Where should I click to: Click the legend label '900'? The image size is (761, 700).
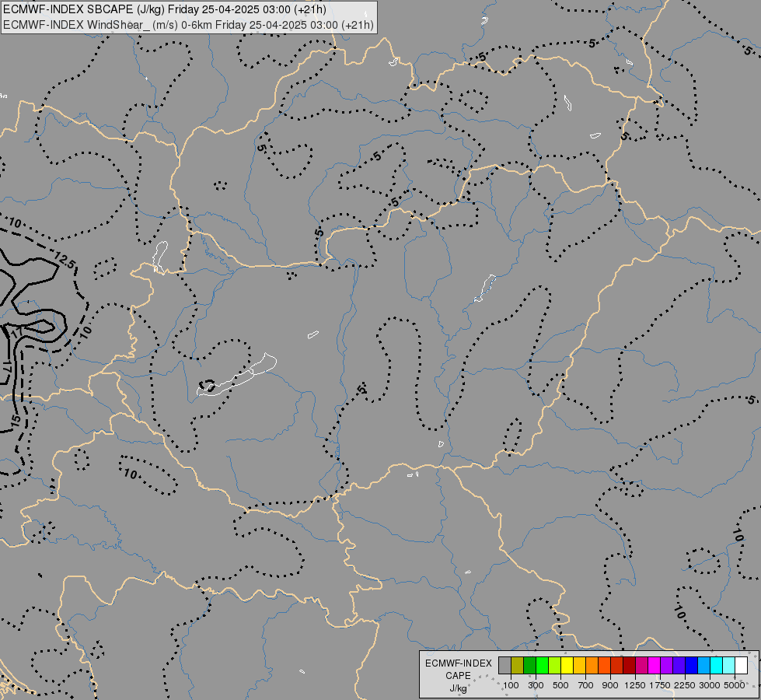point(610,685)
